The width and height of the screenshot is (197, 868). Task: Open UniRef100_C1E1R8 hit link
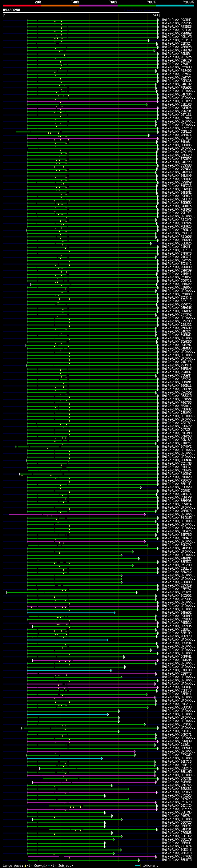[177, 104]
